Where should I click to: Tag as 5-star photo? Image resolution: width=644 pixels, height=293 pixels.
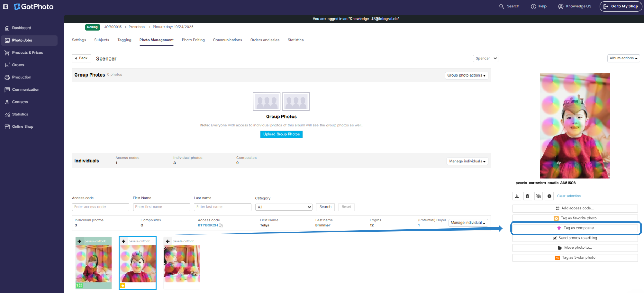click(575, 258)
